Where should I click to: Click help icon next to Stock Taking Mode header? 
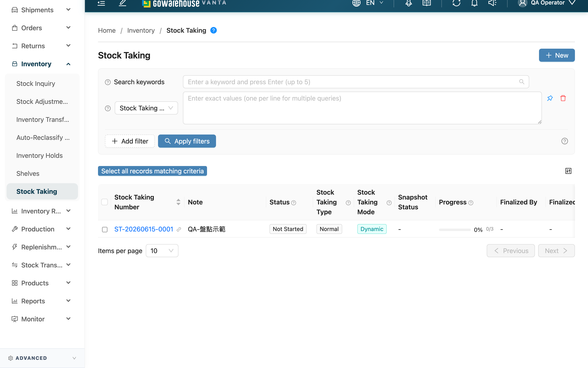(389, 203)
